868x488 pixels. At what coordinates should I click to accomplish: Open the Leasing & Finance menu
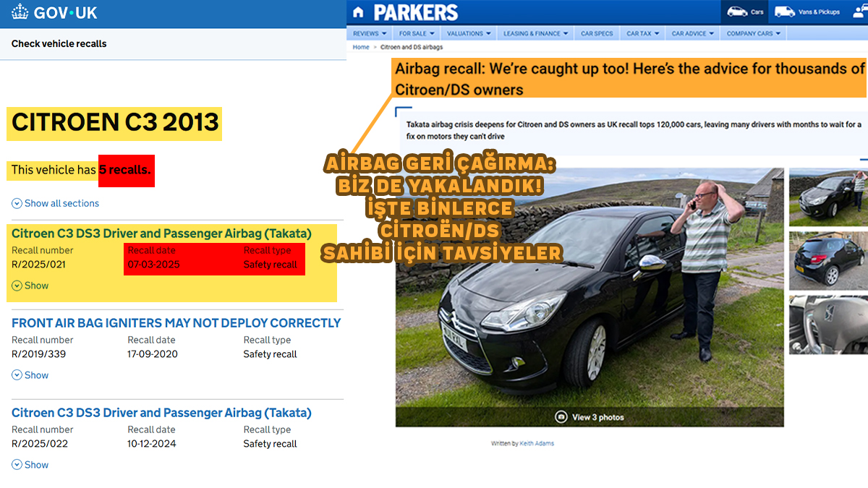tap(535, 33)
